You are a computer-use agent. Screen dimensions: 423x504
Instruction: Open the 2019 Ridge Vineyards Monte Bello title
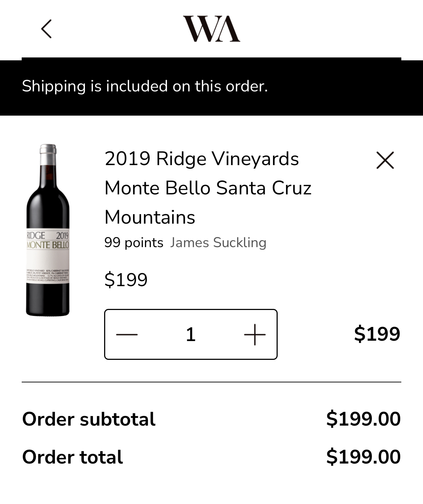click(x=208, y=188)
